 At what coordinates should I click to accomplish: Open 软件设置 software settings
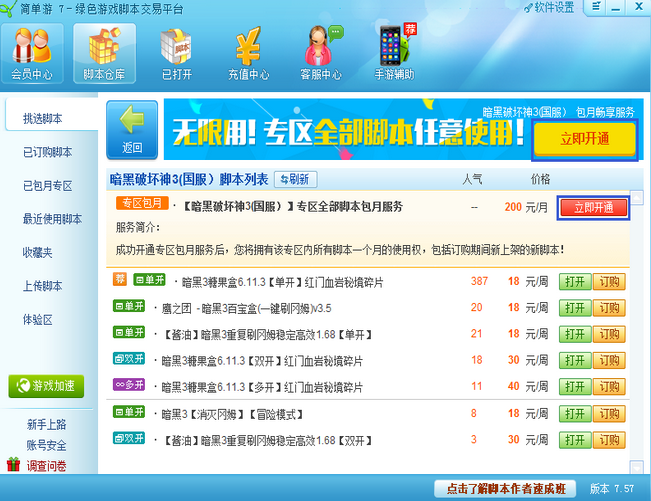(546, 8)
